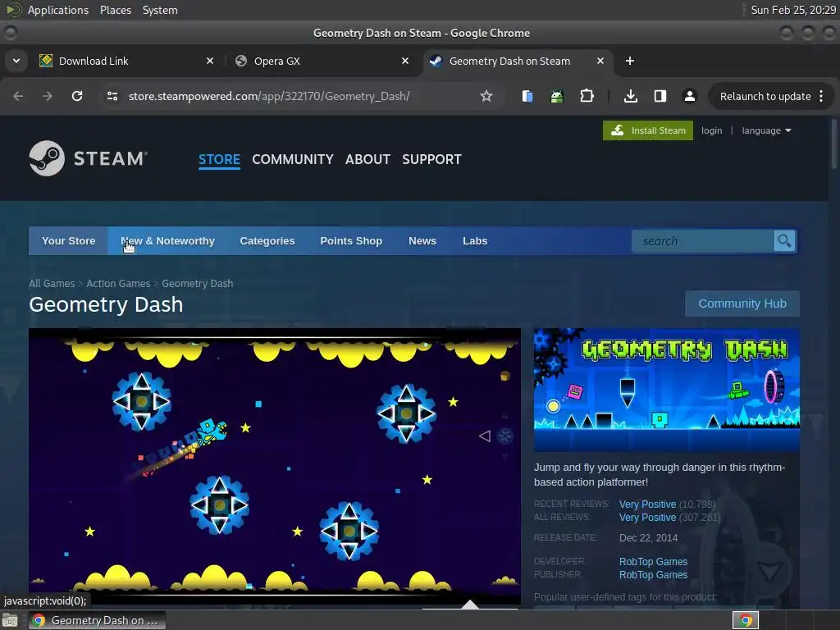Viewport: 840px width, 630px height.
Task: Open the green Android robot extension icon
Action: 557,96
